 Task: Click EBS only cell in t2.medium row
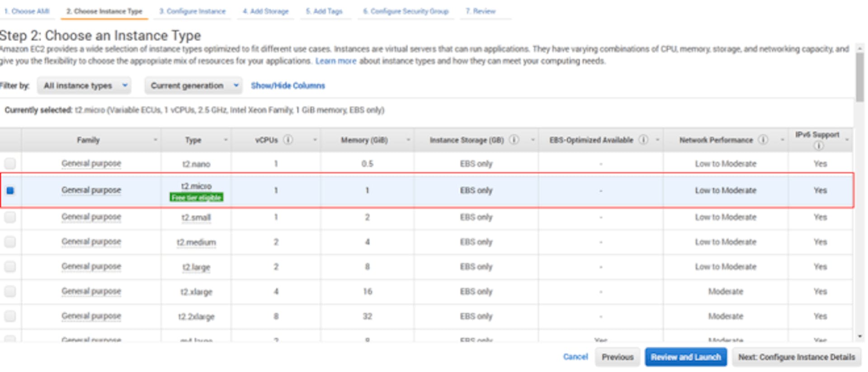(x=476, y=242)
